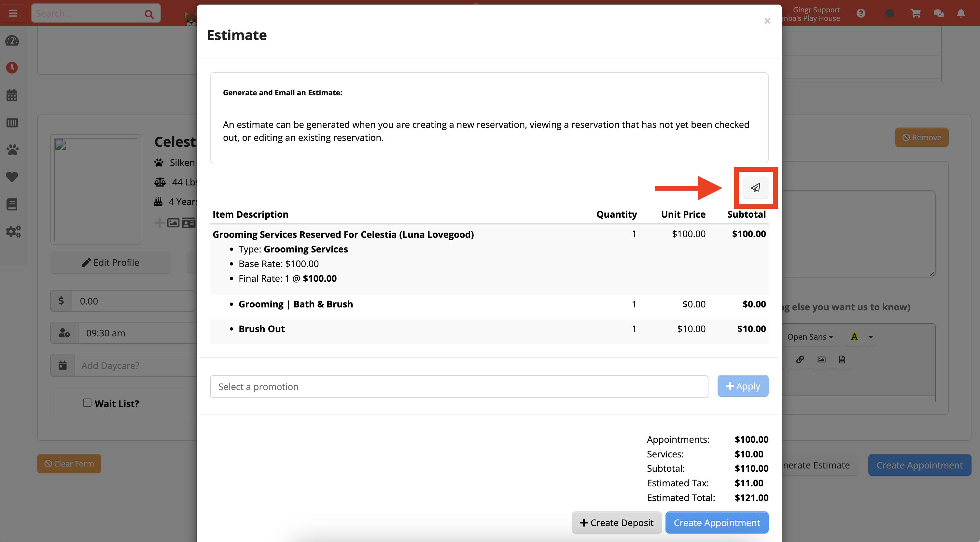The image size is (980, 542).
Task: Open the hamburger menu
Action: click(x=13, y=13)
